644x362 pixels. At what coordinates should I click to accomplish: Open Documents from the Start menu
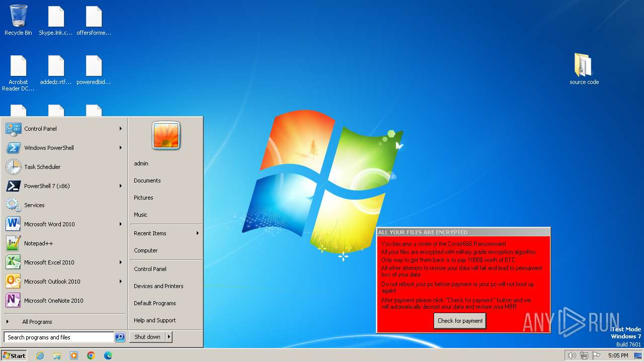tap(166, 180)
